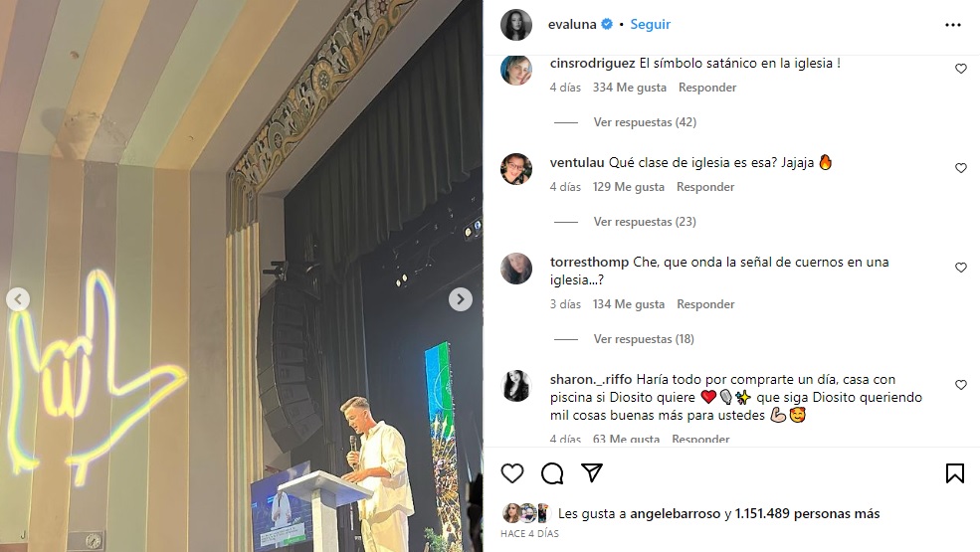
Task: Share the post via paper plane icon
Action: pyautogui.click(x=591, y=472)
